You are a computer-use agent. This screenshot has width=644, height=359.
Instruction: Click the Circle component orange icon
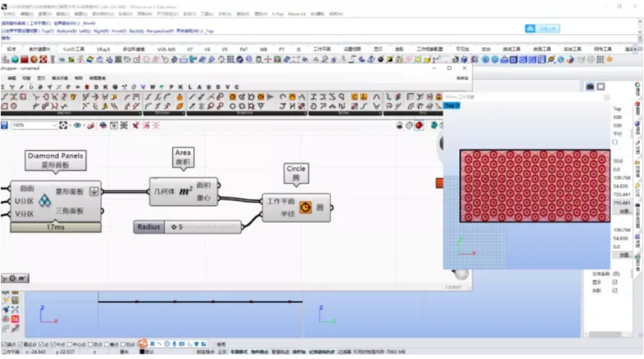coord(306,208)
